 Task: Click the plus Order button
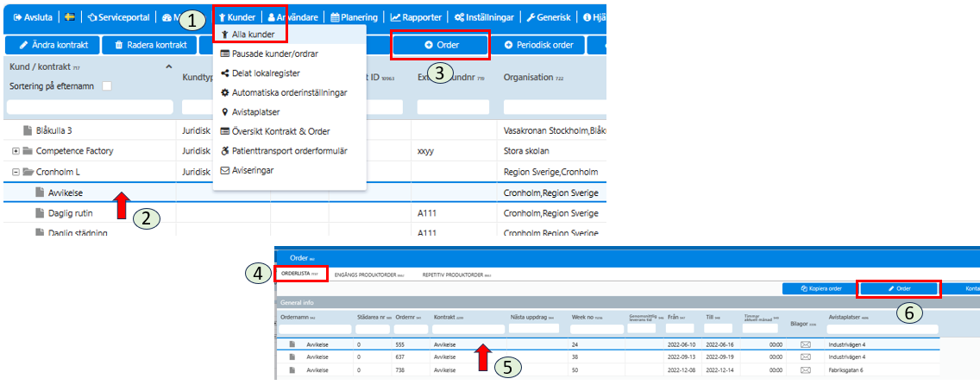pos(440,45)
